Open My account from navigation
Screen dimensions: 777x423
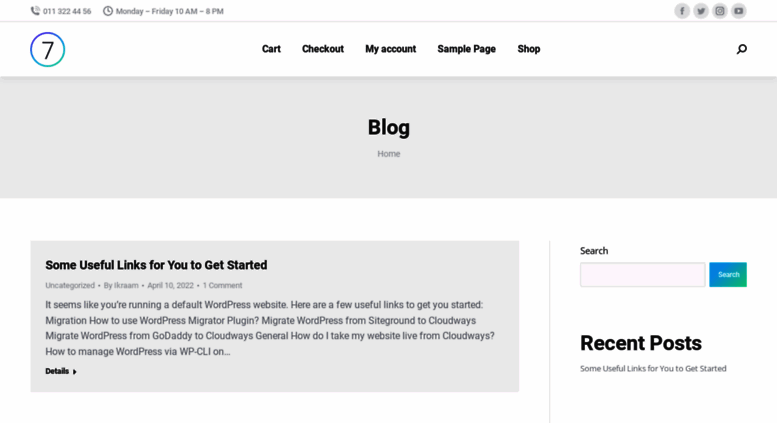pyautogui.click(x=390, y=49)
